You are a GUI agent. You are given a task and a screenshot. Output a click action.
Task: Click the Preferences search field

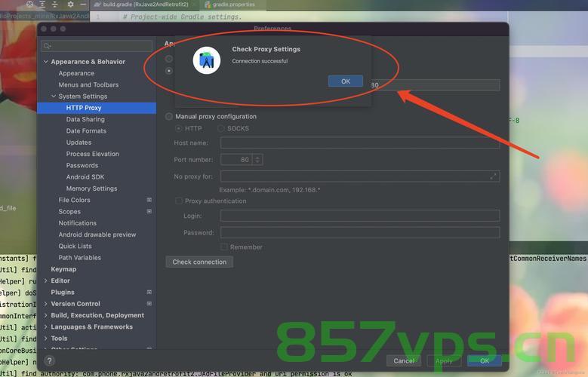pos(97,46)
